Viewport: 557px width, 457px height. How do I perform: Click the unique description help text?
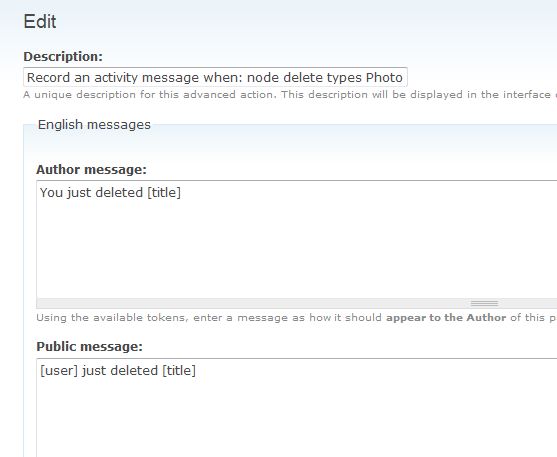point(290,95)
